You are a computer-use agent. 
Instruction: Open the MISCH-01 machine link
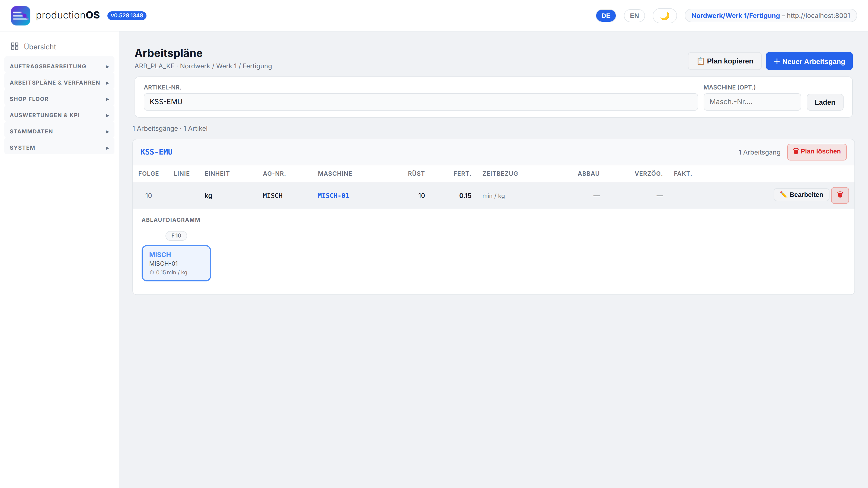(x=333, y=196)
